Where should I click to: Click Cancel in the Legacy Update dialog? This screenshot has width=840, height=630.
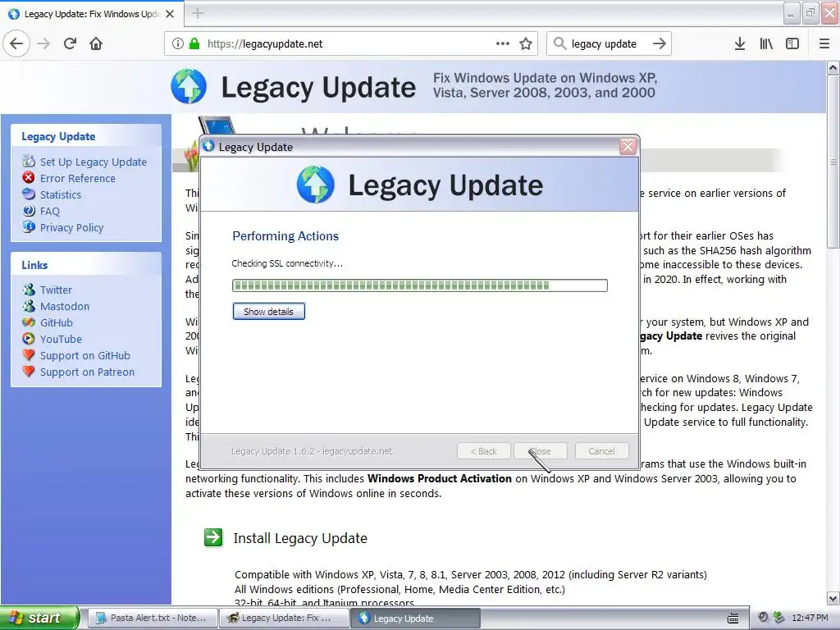[601, 451]
